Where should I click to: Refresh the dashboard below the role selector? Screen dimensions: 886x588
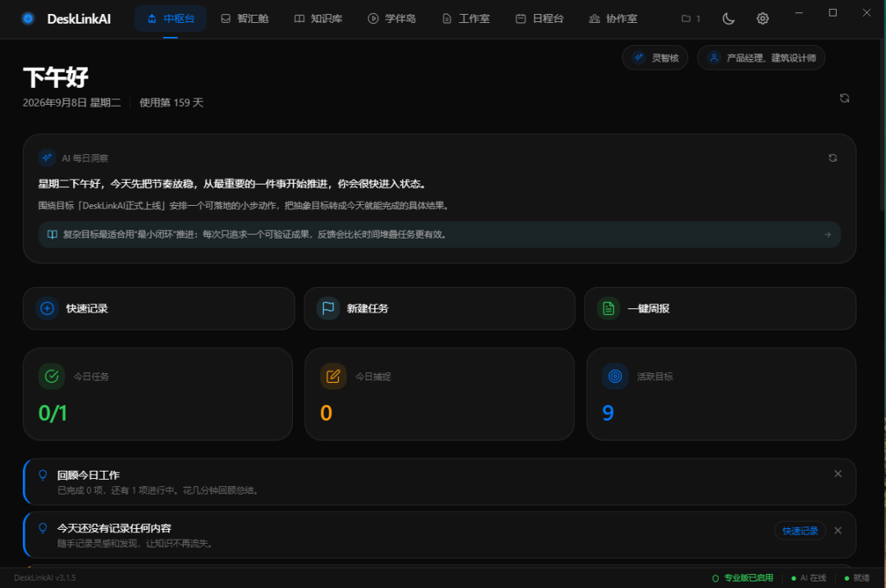point(844,98)
